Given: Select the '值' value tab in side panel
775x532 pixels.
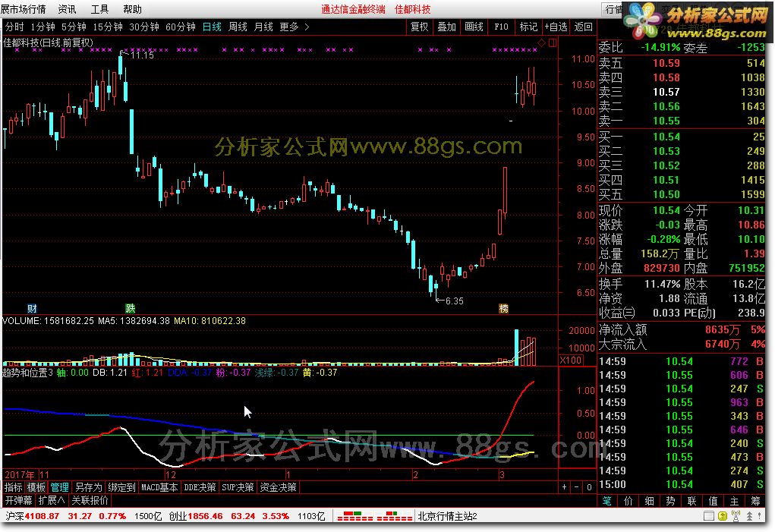Looking at the screenshot, I should [x=714, y=500].
